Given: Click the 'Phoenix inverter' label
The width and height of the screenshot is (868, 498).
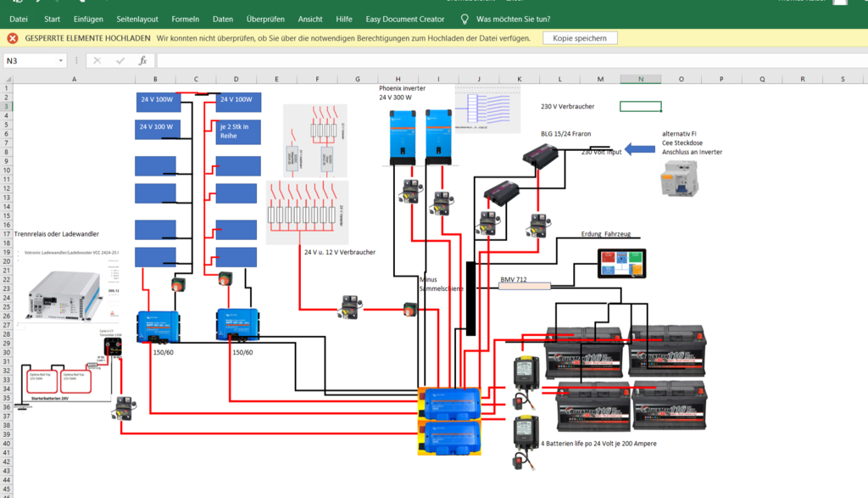Looking at the screenshot, I should coord(403,88).
